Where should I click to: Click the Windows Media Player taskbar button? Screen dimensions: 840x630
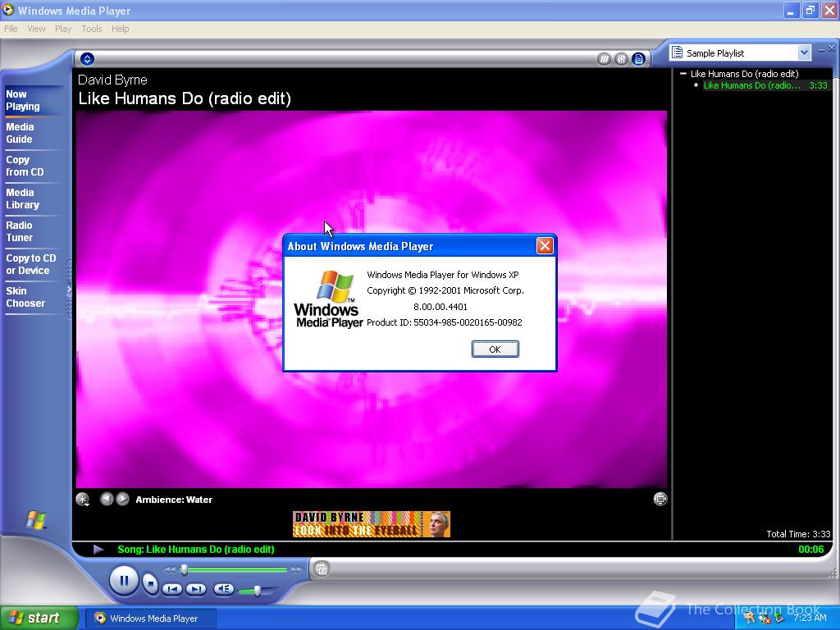tap(151, 619)
